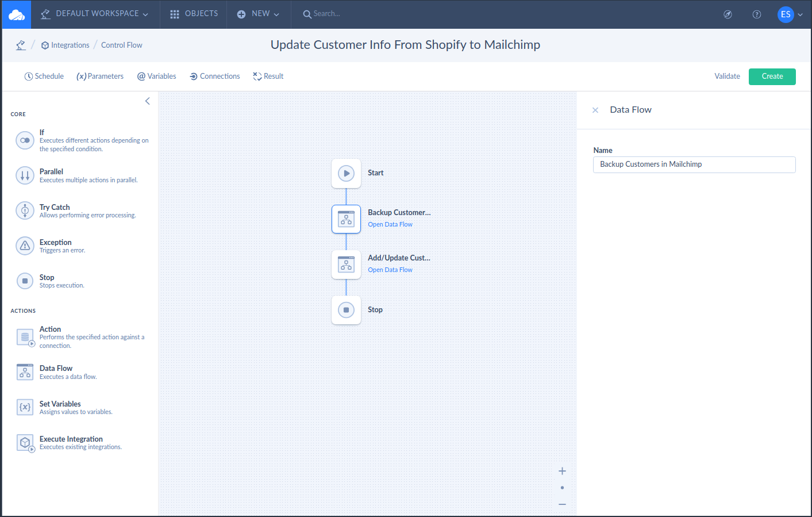Open the Parameters tab
This screenshot has width=812, height=517.
pos(100,76)
